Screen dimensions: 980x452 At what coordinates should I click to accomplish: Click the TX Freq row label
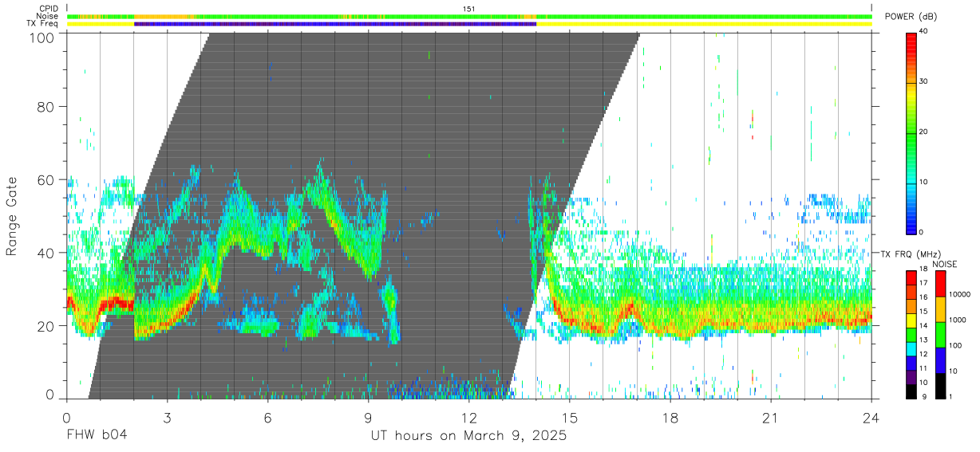pos(43,24)
